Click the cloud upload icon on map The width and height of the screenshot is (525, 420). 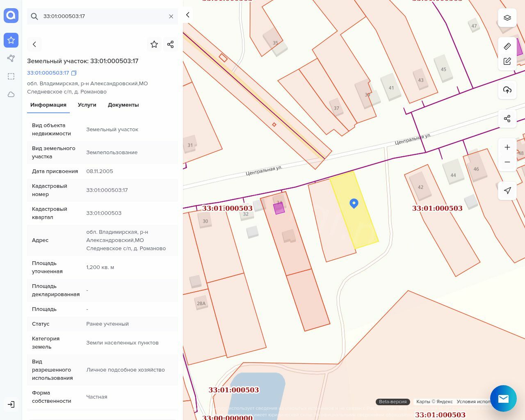click(x=507, y=90)
